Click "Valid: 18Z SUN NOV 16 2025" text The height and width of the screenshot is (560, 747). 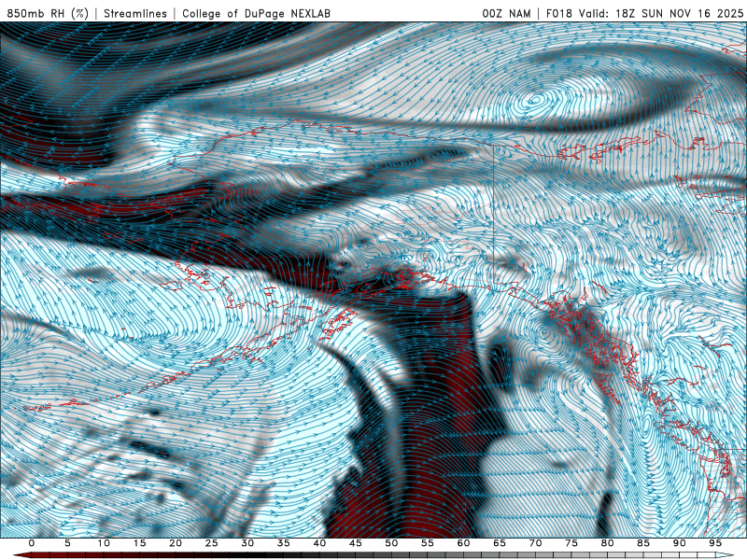click(x=661, y=13)
